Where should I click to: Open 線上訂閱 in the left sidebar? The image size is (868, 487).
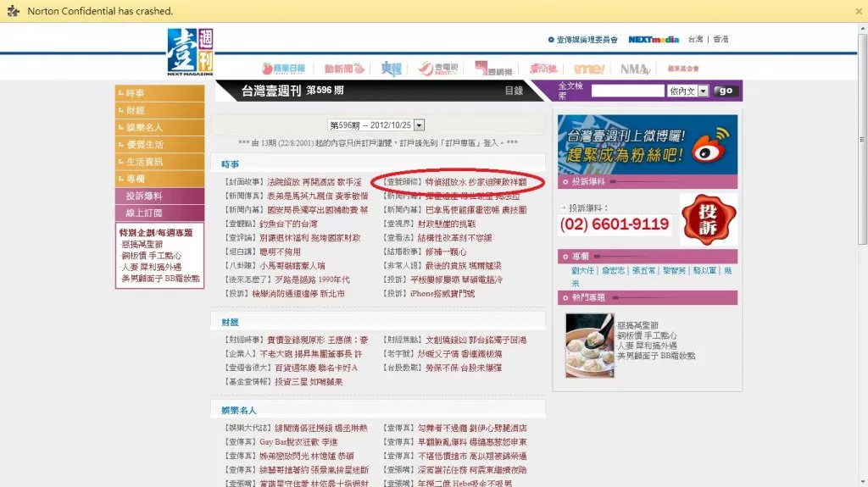click(160, 213)
